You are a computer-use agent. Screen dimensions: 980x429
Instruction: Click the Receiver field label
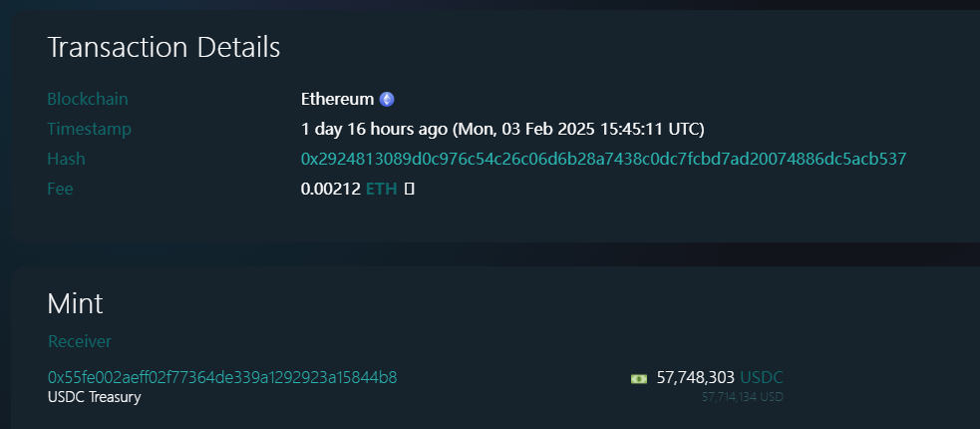click(80, 341)
